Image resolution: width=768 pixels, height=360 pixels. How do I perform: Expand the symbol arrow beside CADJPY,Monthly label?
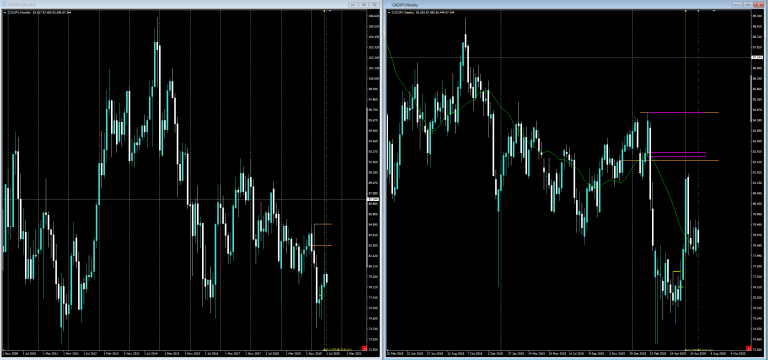(5, 12)
